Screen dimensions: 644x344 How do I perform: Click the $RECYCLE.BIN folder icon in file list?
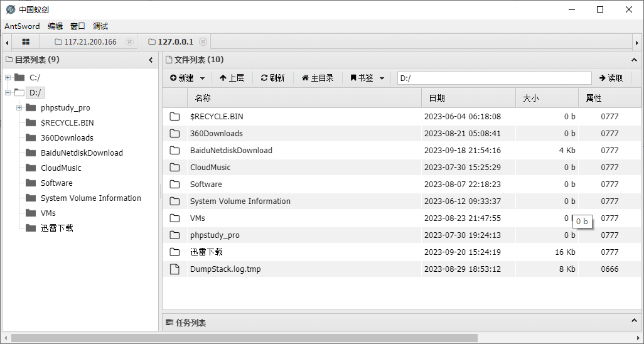175,117
